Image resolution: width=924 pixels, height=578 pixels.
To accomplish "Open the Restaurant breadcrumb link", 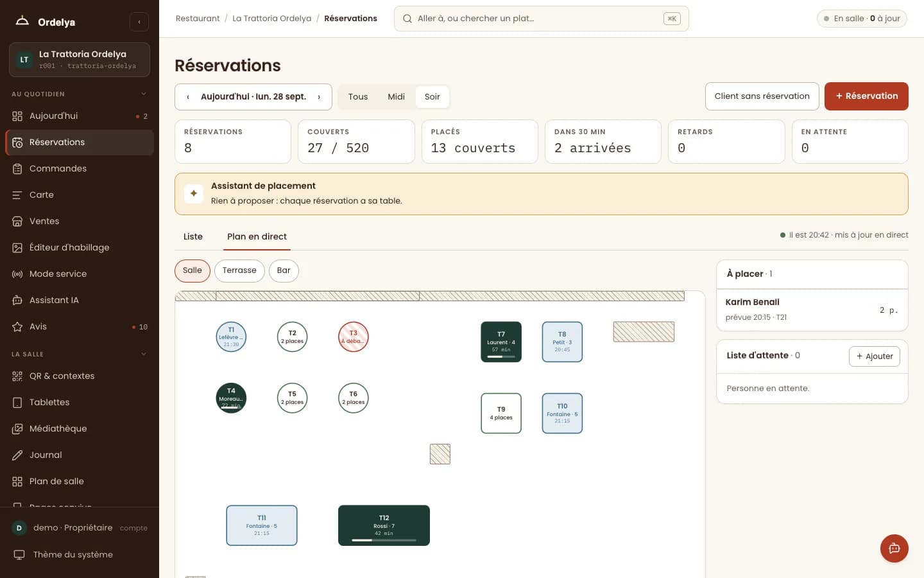I will pos(198,19).
